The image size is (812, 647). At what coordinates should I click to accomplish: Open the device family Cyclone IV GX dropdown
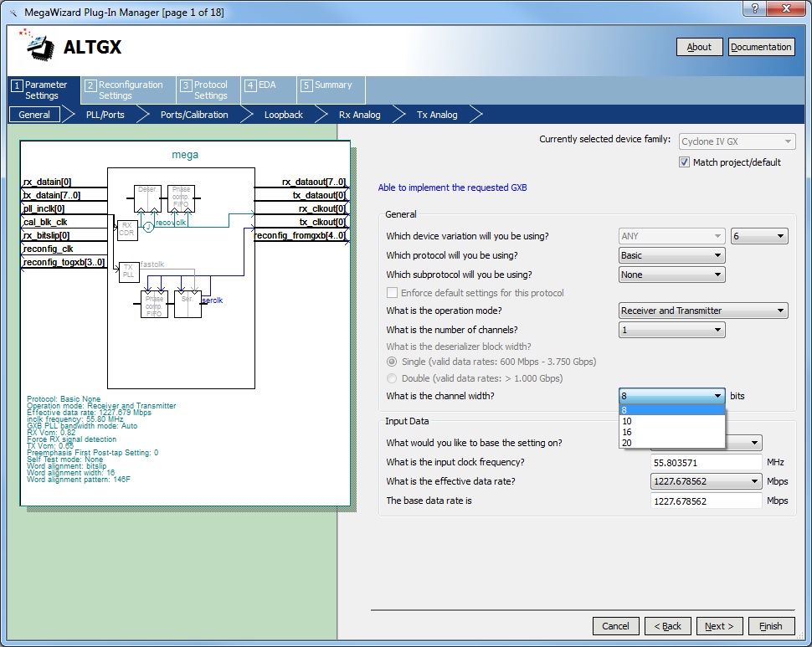pos(736,141)
